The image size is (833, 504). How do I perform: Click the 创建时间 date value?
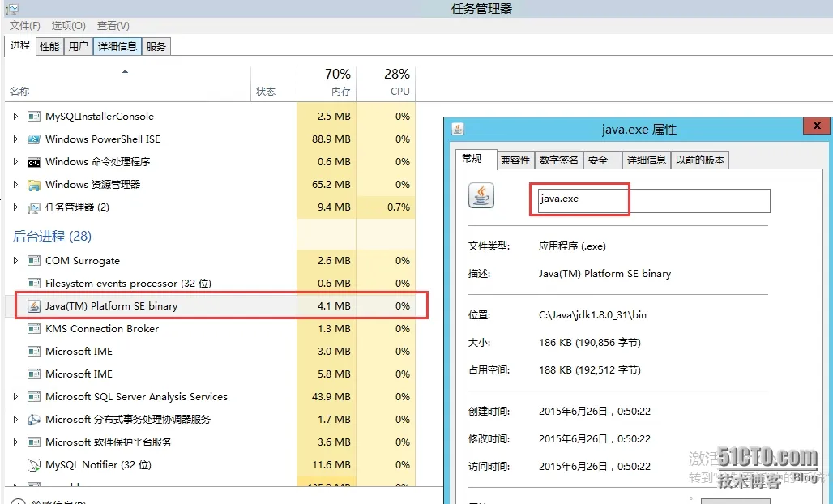pos(595,411)
